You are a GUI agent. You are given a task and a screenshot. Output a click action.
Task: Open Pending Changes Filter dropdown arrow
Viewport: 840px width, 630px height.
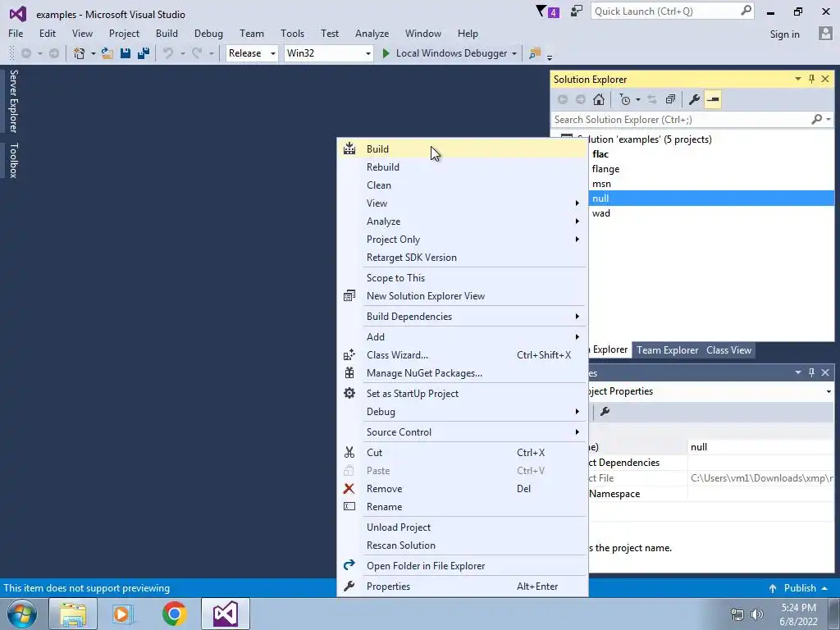coord(638,100)
